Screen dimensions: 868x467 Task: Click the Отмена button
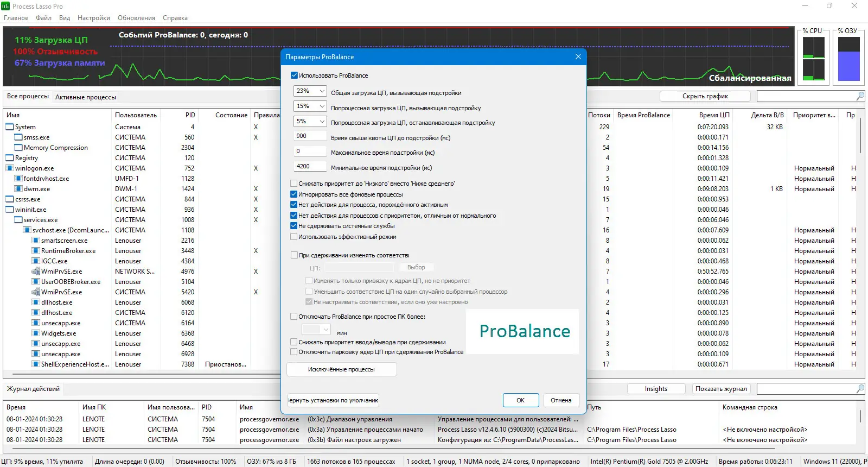pyautogui.click(x=561, y=400)
